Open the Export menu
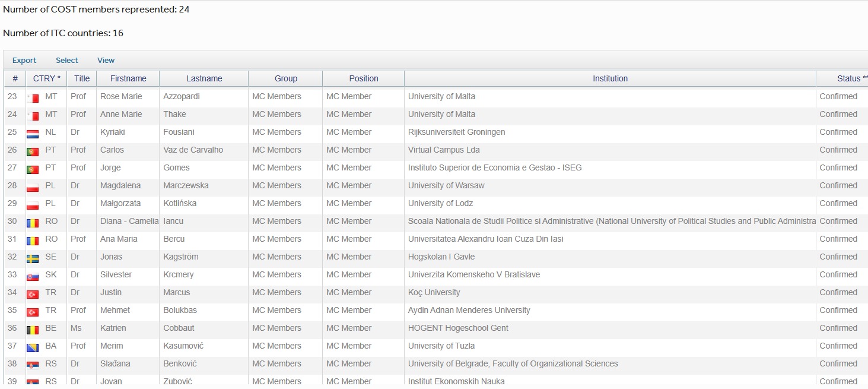 click(24, 61)
